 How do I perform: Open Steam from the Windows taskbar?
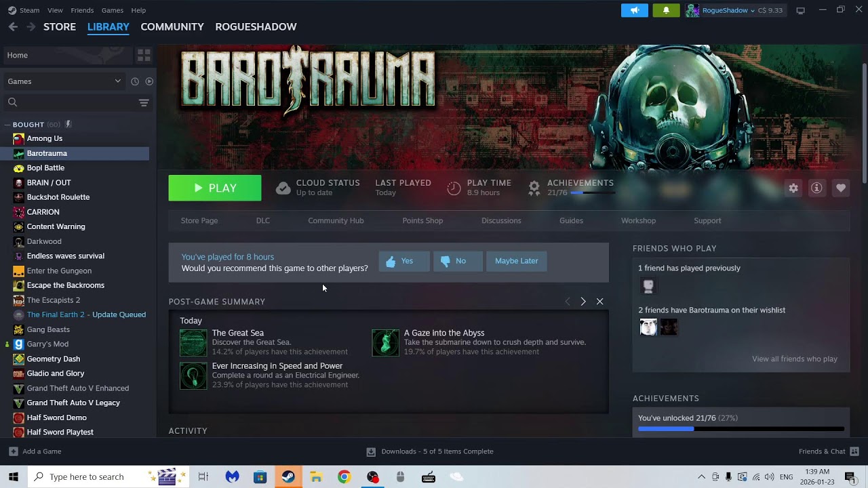288,476
